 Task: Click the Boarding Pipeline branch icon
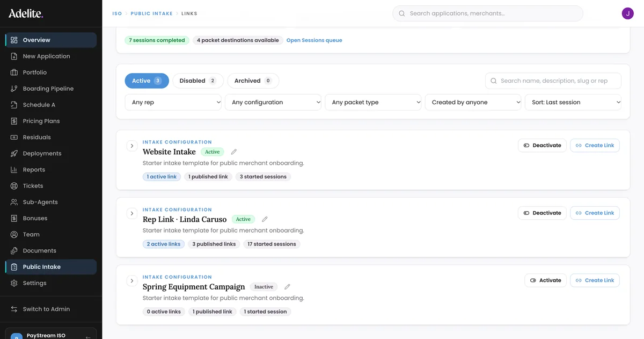(x=14, y=89)
